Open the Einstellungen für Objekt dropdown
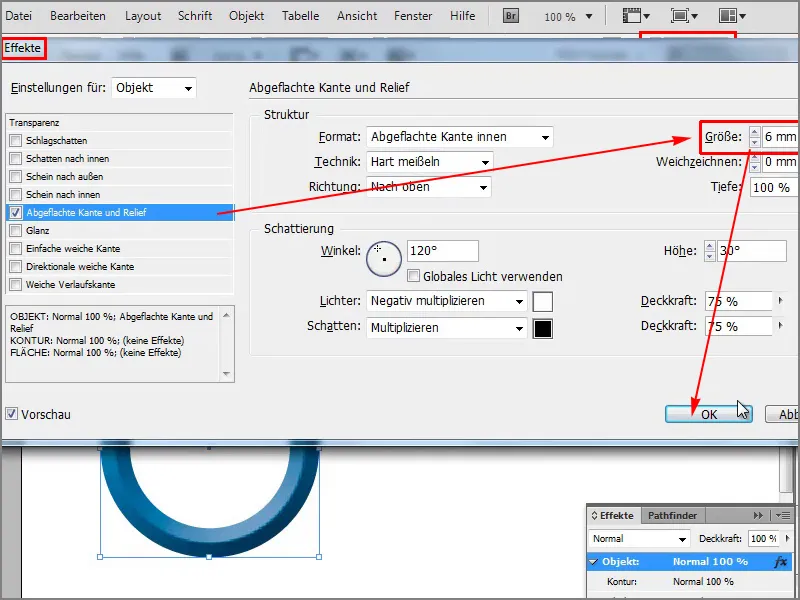The height and width of the screenshot is (600, 800). tap(154, 88)
